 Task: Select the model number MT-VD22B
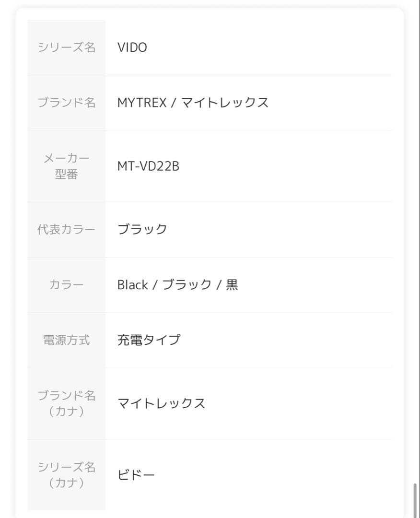point(148,166)
